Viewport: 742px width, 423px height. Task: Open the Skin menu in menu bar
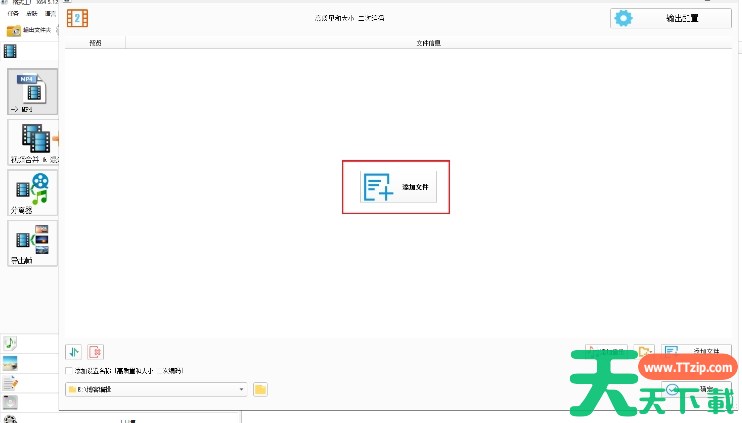[x=32, y=13]
